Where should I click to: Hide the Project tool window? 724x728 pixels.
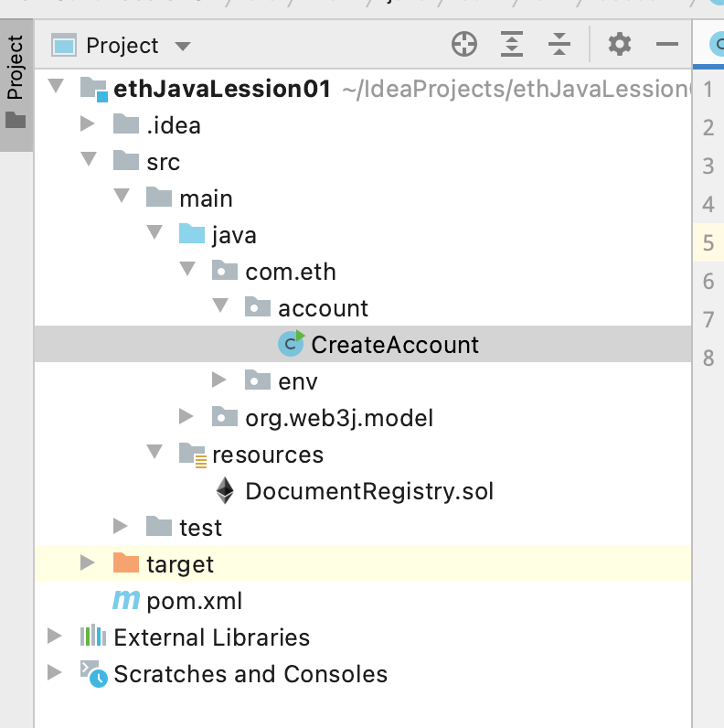[668, 44]
